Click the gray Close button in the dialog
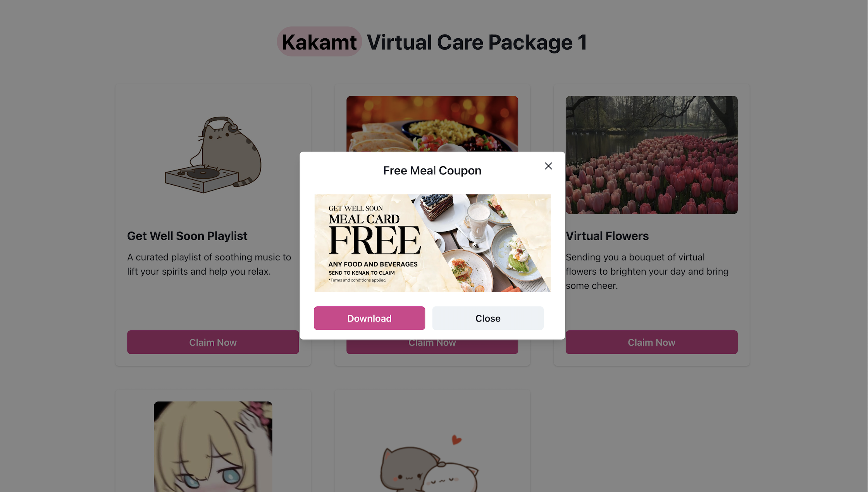 [488, 318]
